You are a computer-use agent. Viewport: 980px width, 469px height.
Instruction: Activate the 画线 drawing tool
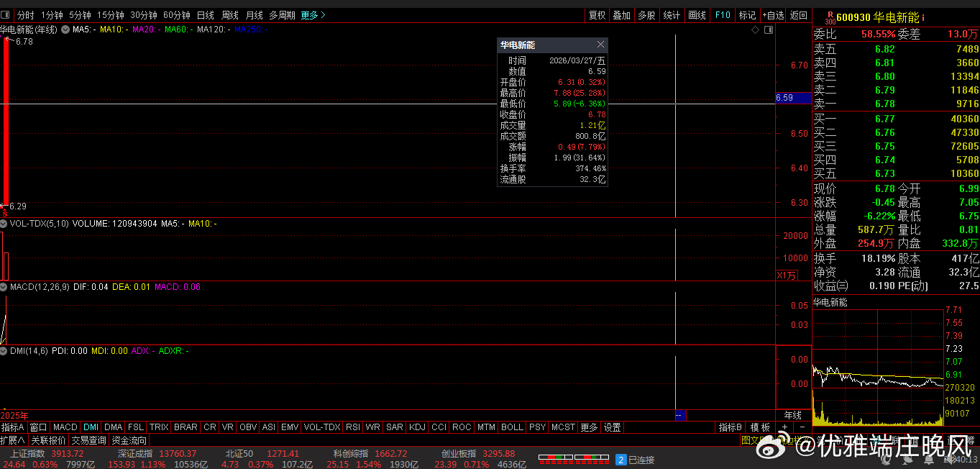tap(697, 14)
